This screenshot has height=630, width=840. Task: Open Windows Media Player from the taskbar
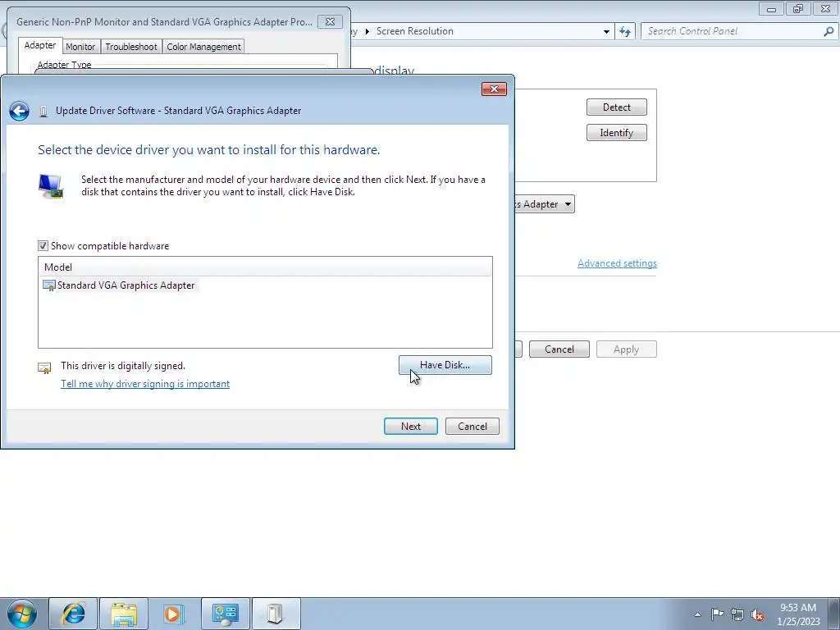coord(174,614)
